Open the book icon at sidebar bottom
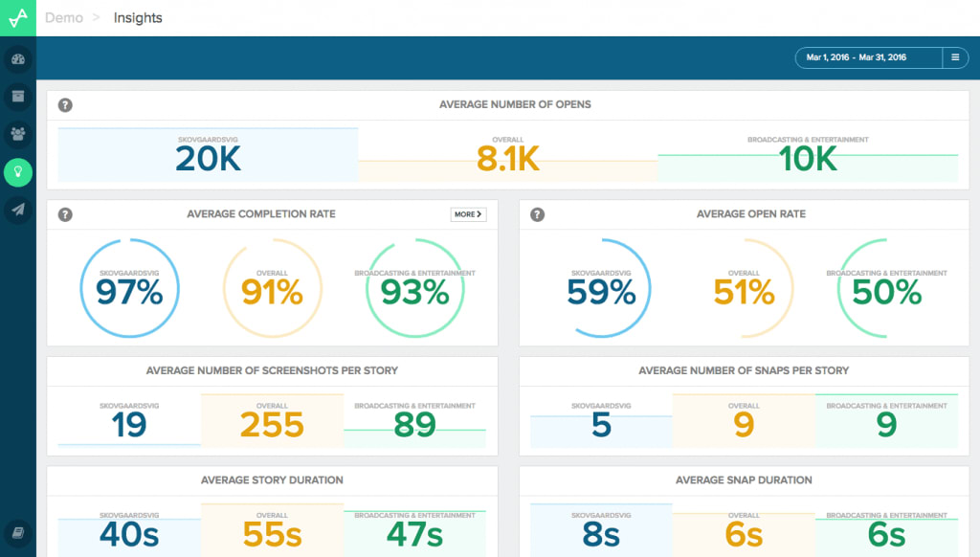 [x=18, y=533]
